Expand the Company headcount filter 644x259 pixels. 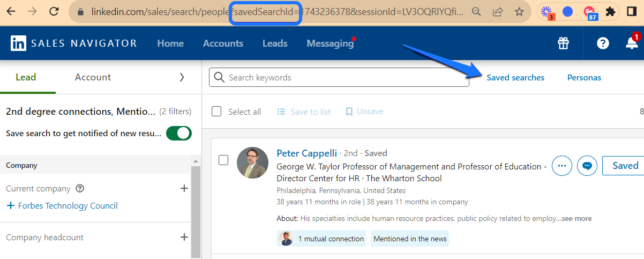point(184,237)
